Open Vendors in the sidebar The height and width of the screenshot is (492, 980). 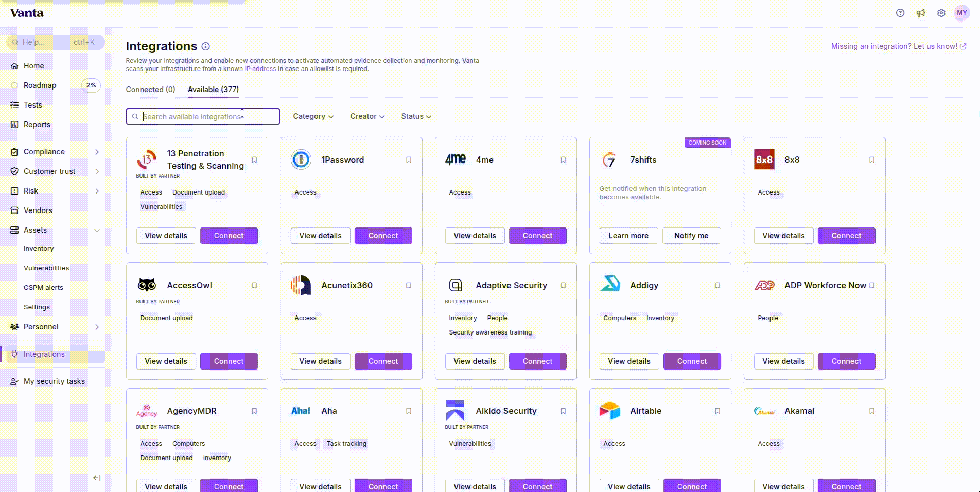pos(55,210)
